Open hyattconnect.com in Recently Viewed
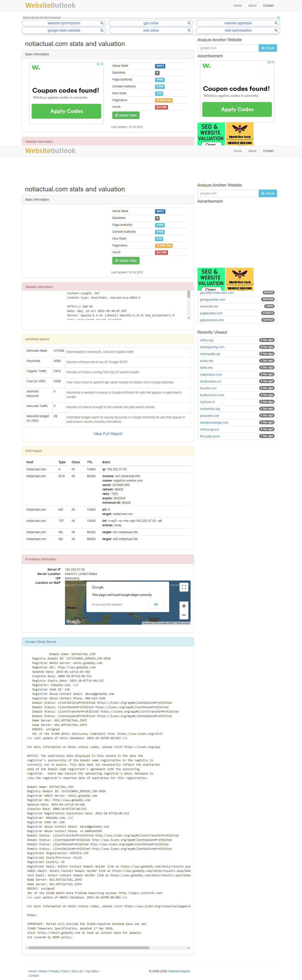The image size is (302, 980). (x=212, y=395)
